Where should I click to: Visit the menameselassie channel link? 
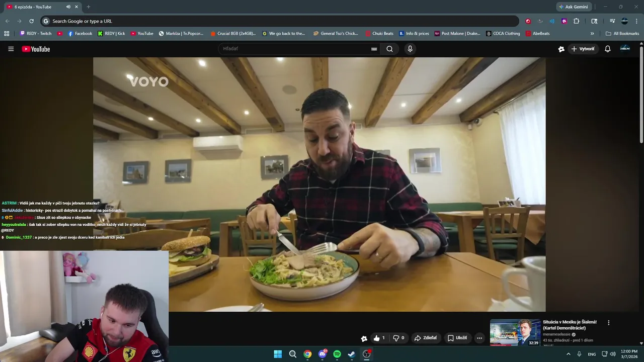click(556, 334)
